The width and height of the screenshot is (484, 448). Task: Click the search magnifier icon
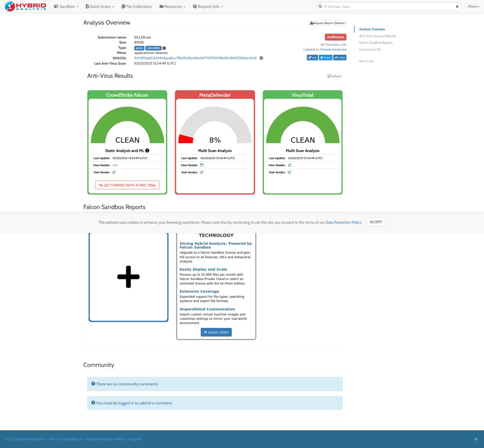[320, 6]
